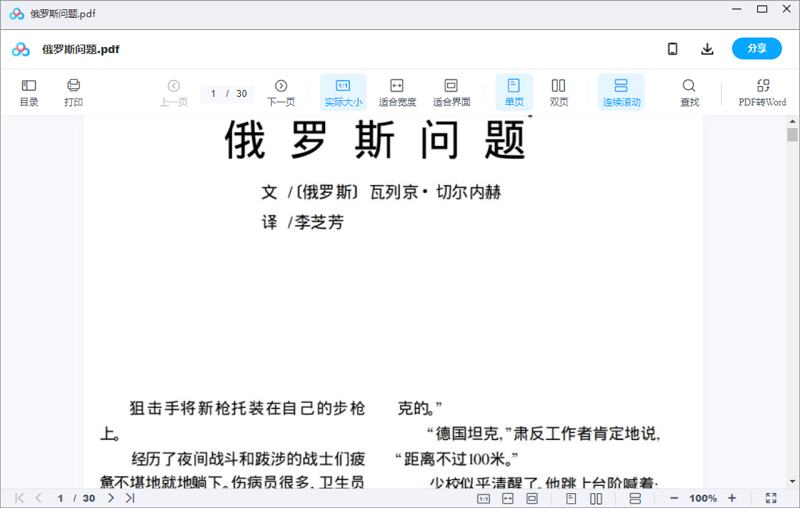The image size is (800, 508).
Task: Open the 查找 search tool
Action: (x=689, y=92)
